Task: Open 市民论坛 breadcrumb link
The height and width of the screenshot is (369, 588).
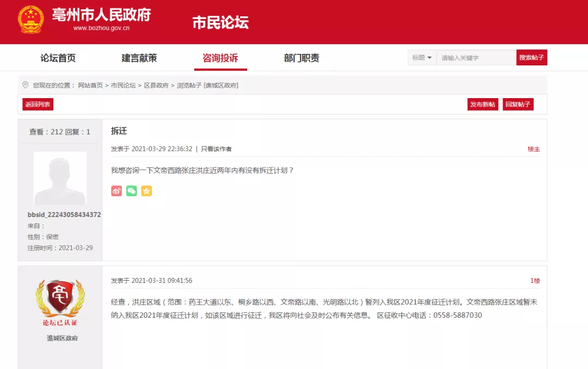Action: coord(124,85)
